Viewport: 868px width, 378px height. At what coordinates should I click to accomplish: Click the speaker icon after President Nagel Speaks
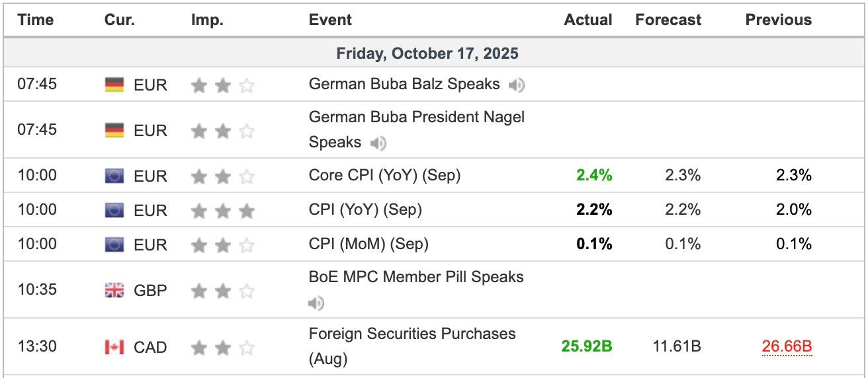click(x=378, y=143)
